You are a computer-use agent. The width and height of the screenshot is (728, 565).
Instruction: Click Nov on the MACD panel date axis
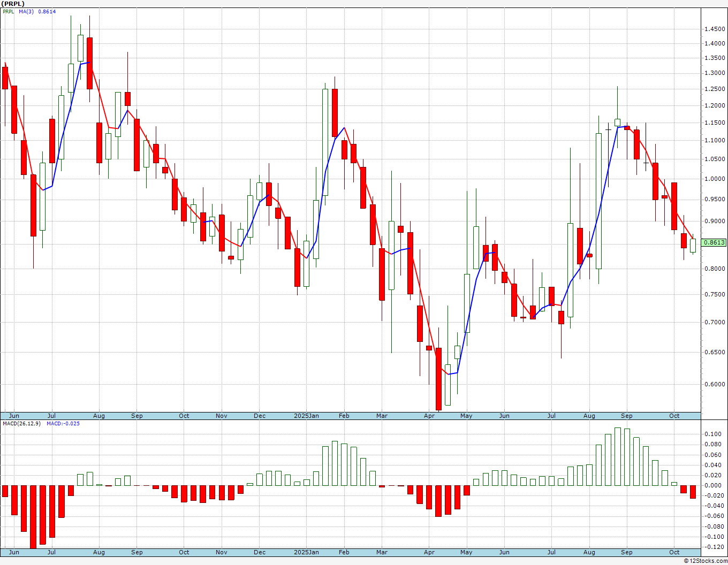222,552
